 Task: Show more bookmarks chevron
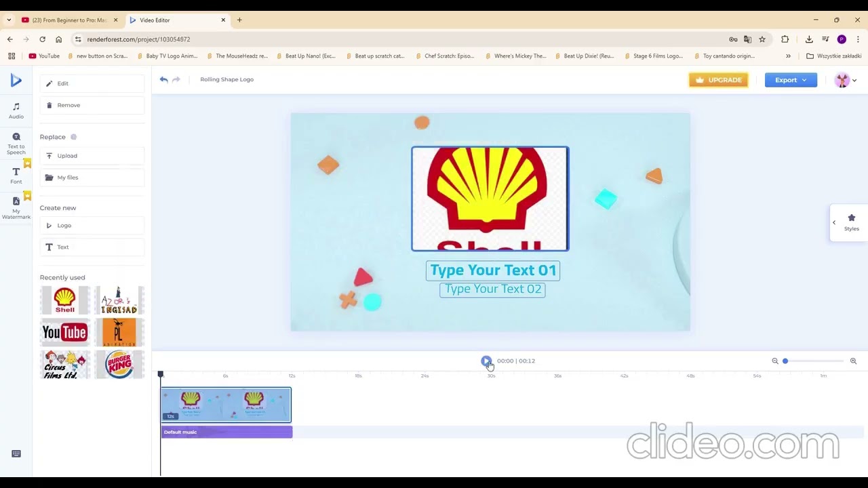[x=788, y=56]
